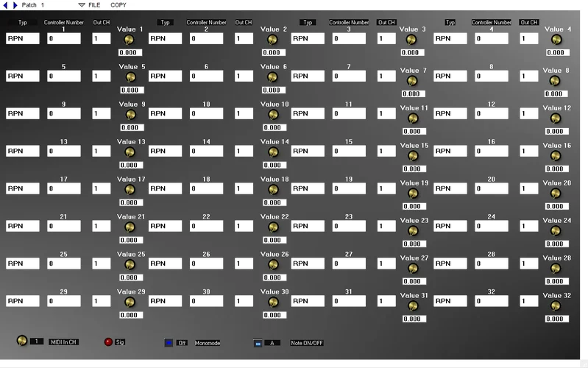588x368 pixels.
Task: Open the RPN type selector for slot 27
Action: point(308,263)
